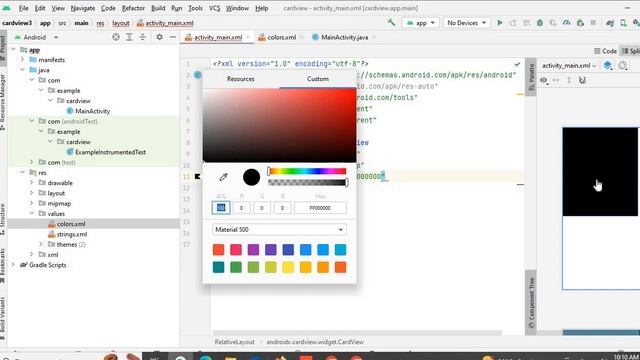Click the RelativeLayout breadcrumb
The width and height of the screenshot is (640, 360).
pyautogui.click(x=234, y=342)
